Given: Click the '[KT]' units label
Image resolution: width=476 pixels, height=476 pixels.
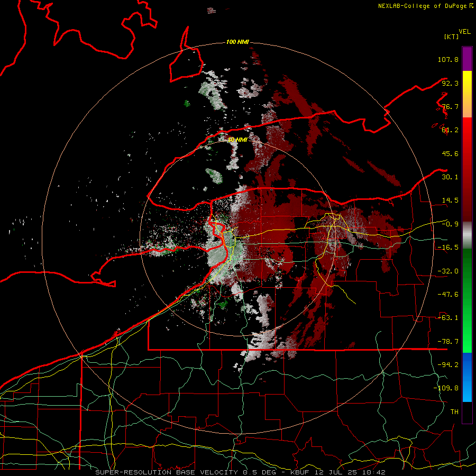Looking at the screenshot, I should [451, 36].
